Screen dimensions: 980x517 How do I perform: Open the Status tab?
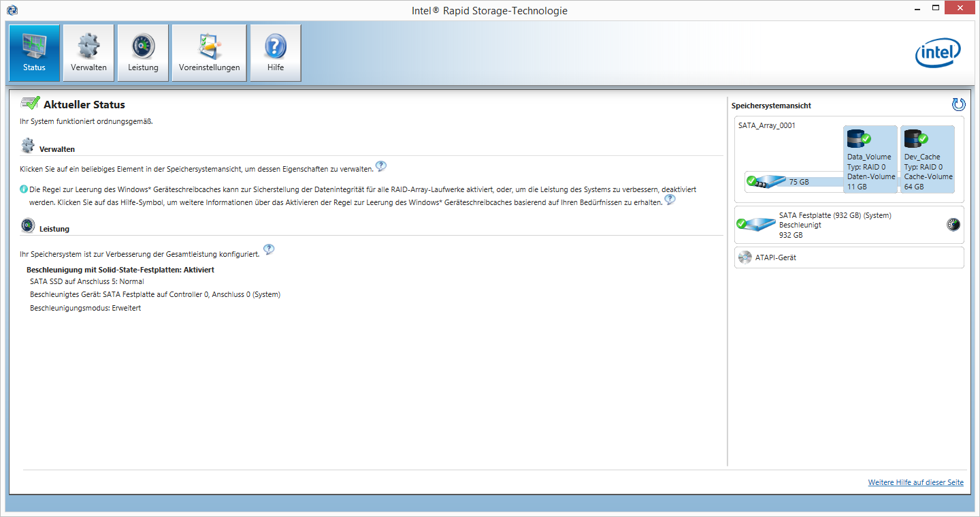click(x=34, y=53)
